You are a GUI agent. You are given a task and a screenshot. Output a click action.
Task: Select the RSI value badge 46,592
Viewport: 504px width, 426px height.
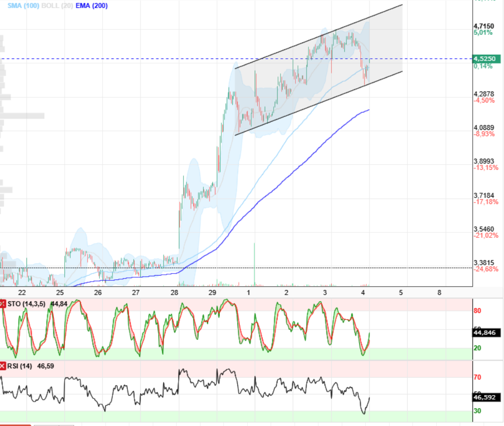coord(486,397)
